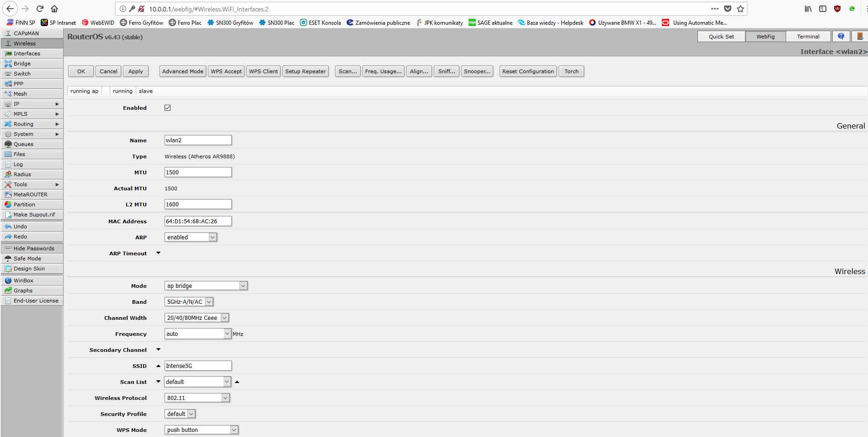The height and width of the screenshot is (437, 868).
Task: Open the Partition menu entry
Action: (32, 205)
